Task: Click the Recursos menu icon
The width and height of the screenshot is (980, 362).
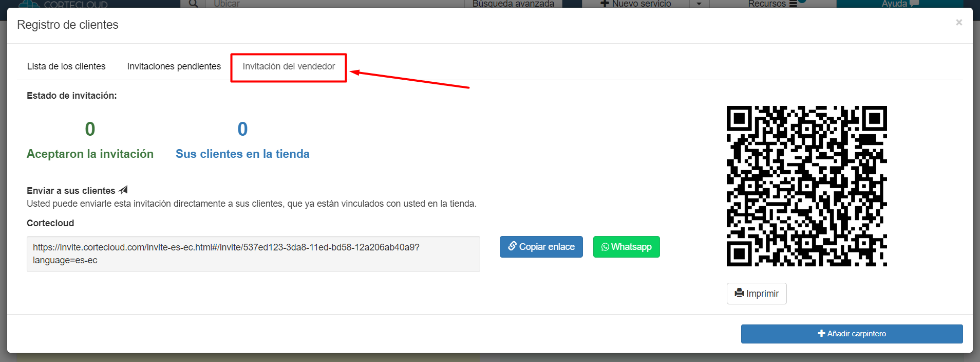Action: pos(793,4)
